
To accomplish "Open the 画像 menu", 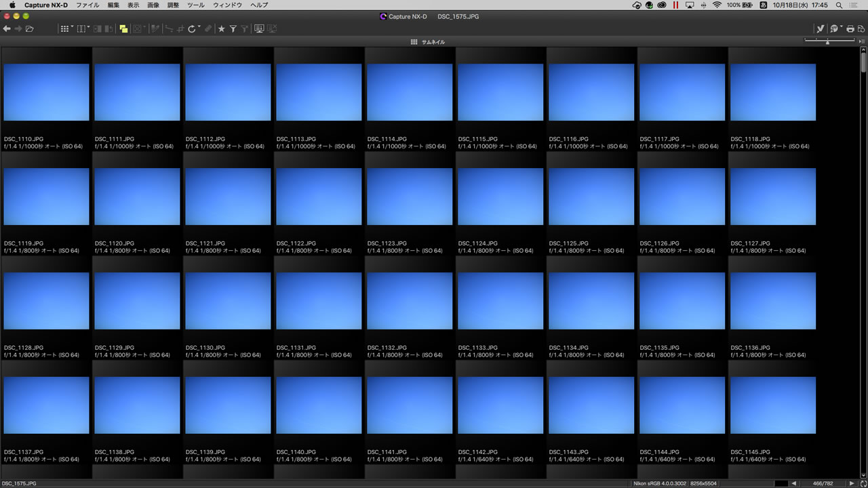I will (153, 5).
